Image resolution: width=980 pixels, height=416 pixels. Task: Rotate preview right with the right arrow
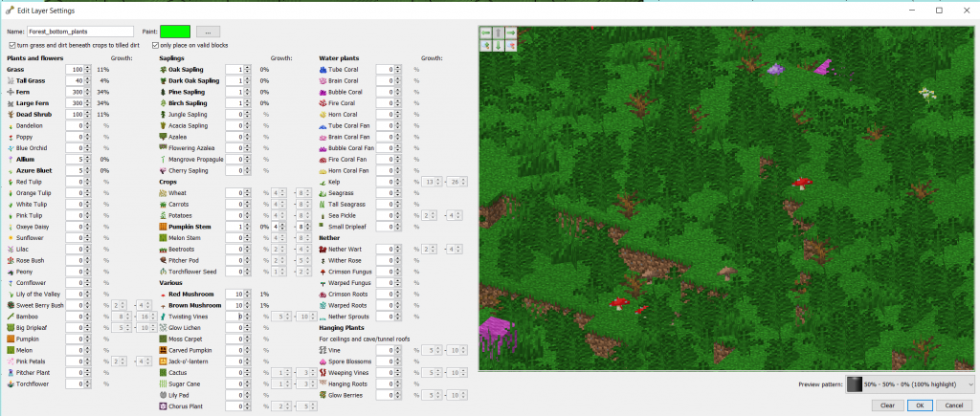click(x=512, y=32)
